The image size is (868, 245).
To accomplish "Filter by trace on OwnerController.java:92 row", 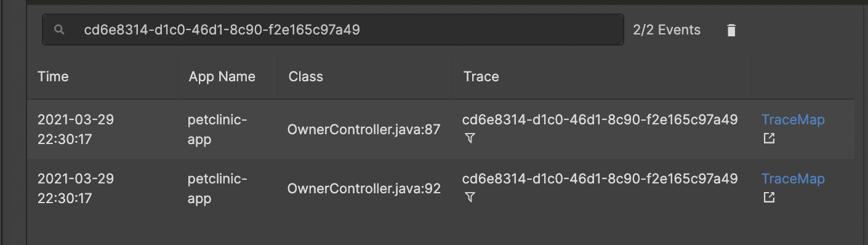I will coord(470,198).
